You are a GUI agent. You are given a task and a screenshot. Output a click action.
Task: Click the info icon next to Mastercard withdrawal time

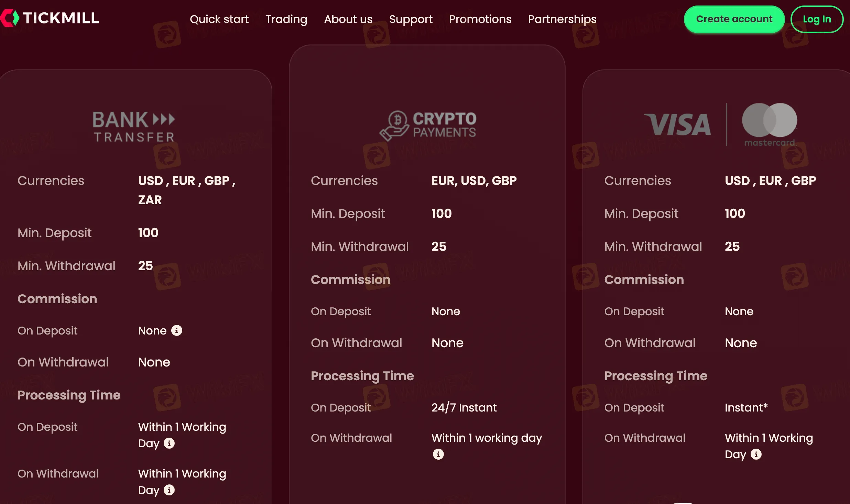[x=755, y=454]
